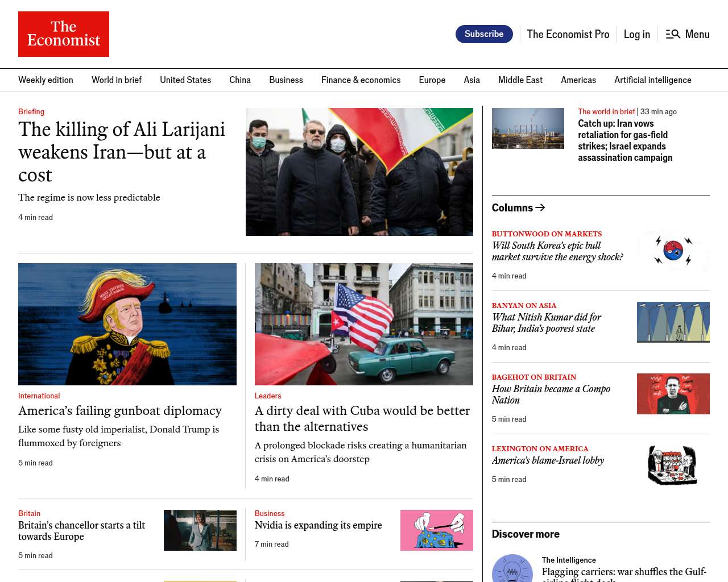Open the pink Nvidia illustration thumbnail
This screenshot has width=728, height=582.
(437, 530)
